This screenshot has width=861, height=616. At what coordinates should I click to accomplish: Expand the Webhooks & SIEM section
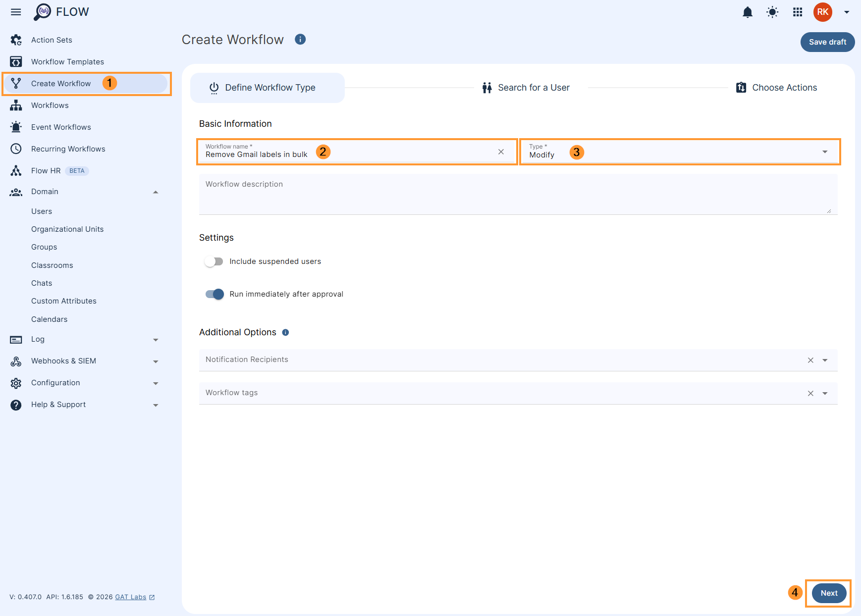(x=156, y=361)
